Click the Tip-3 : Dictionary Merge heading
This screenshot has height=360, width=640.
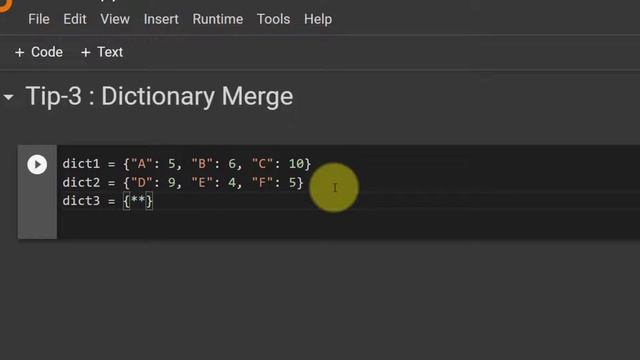pyautogui.click(x=159, y=97)
